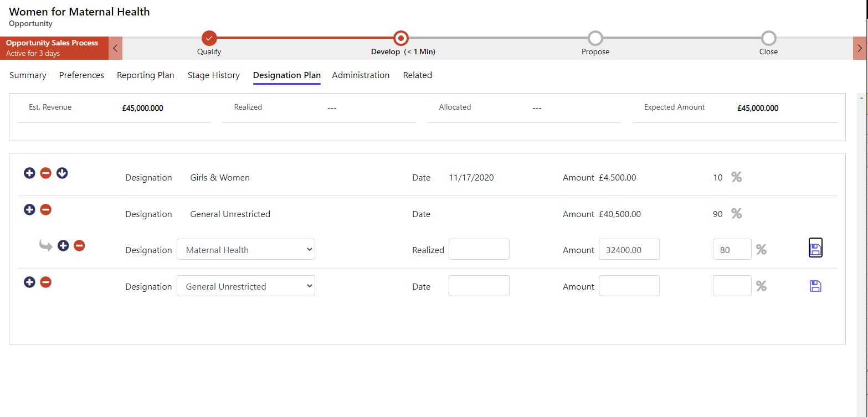Select the Designation Plan tab
The image size is (868, 417).
(x=287, y=75)
